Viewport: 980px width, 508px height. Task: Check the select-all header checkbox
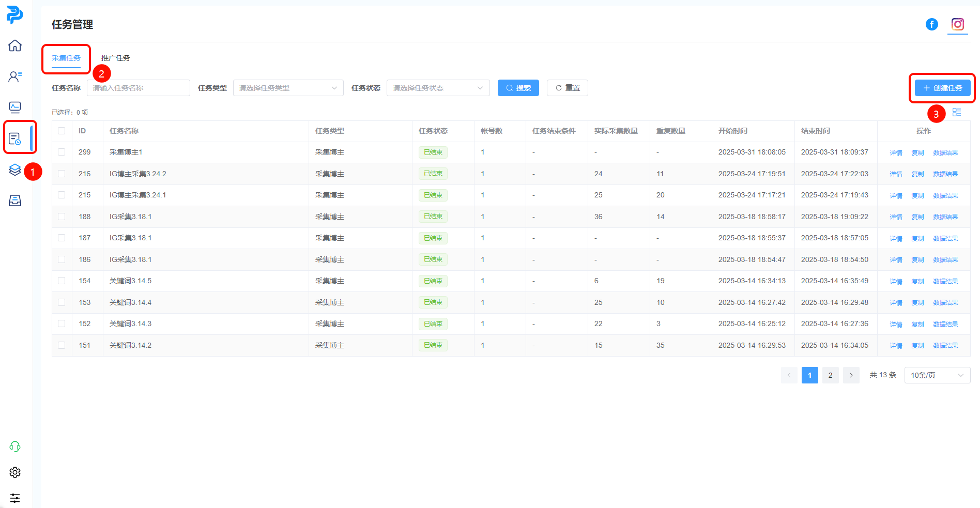pyautogui.click(x=62, y=131)
